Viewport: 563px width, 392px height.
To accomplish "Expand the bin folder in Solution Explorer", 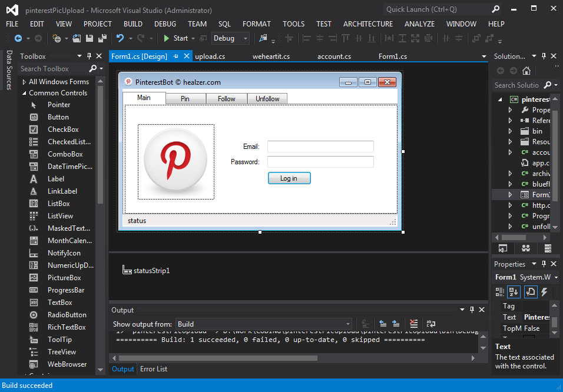I will 510,131.
